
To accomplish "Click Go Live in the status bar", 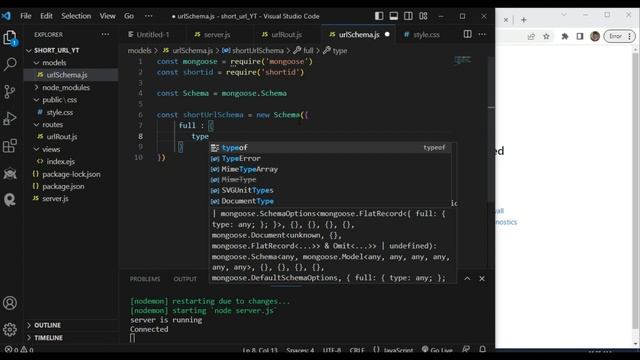I will point(437,350).
